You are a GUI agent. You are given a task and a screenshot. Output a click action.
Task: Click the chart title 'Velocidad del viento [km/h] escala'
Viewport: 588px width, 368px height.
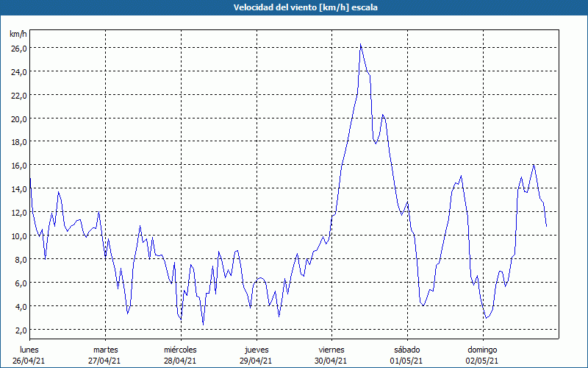click(305, 7)
